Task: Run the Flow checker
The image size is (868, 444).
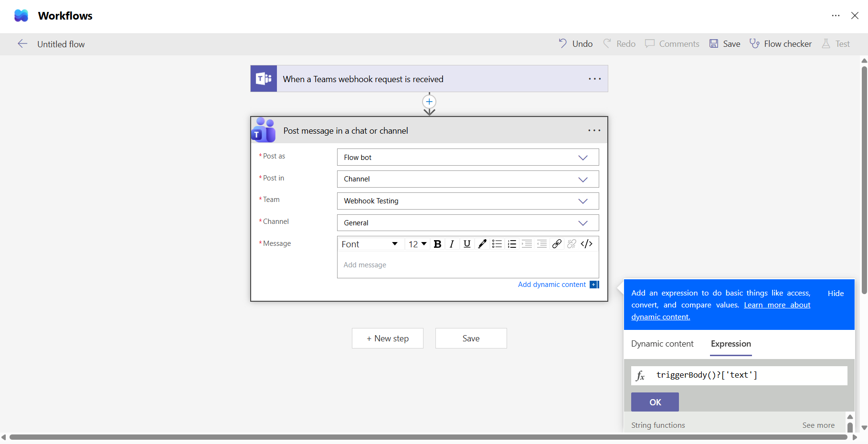Action: coord(780,44)
